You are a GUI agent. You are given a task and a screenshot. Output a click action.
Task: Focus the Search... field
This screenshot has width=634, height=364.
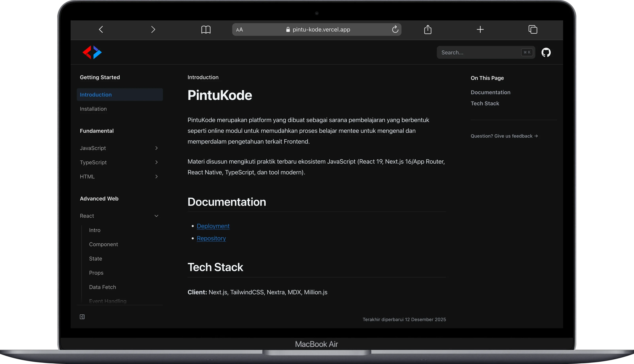point(486,53)
